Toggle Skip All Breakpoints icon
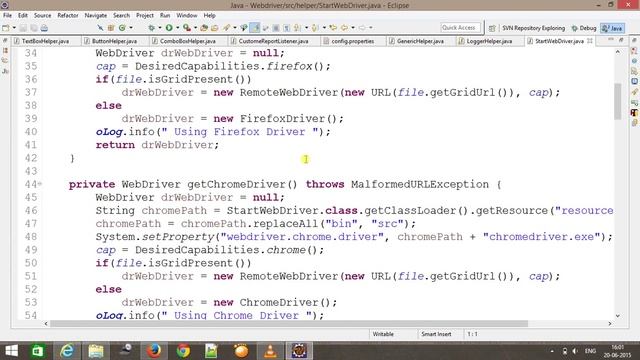 tap(100, 28)
